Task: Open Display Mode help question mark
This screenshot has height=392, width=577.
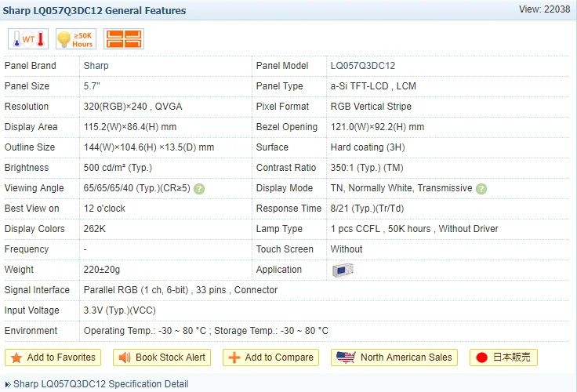Action: (481, 189)
